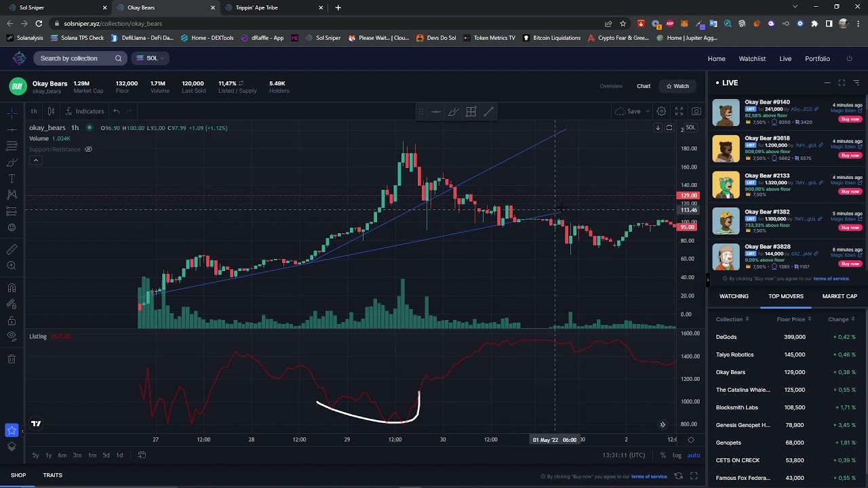
Task: Add Okay Bears to watchlist with Watch
Action: (x=677, y=86)
